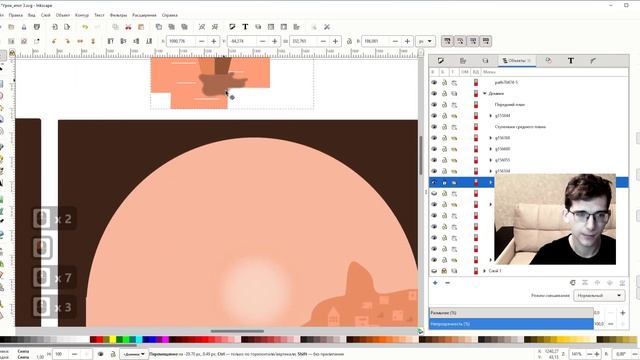Image resolution: width=640 pixels, height=360 pixels.
Task: Raise selection one step icon
Action: click(x=123, y=41)
